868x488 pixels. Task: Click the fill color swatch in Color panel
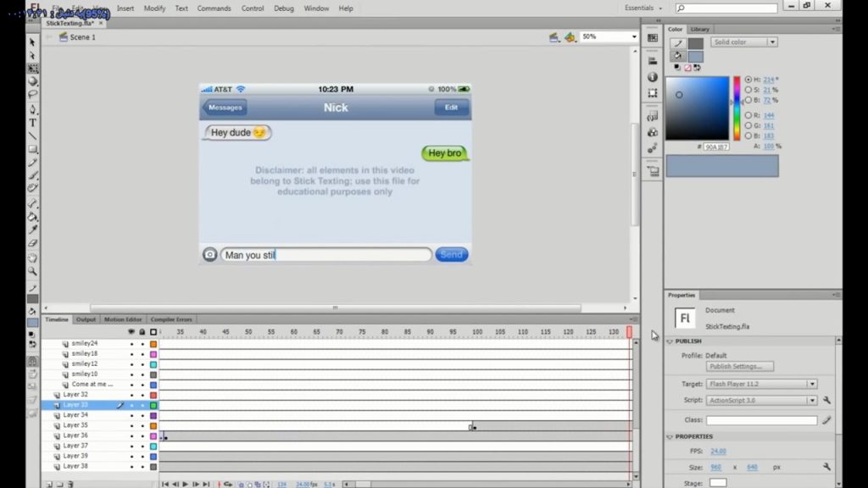(696, 57)
